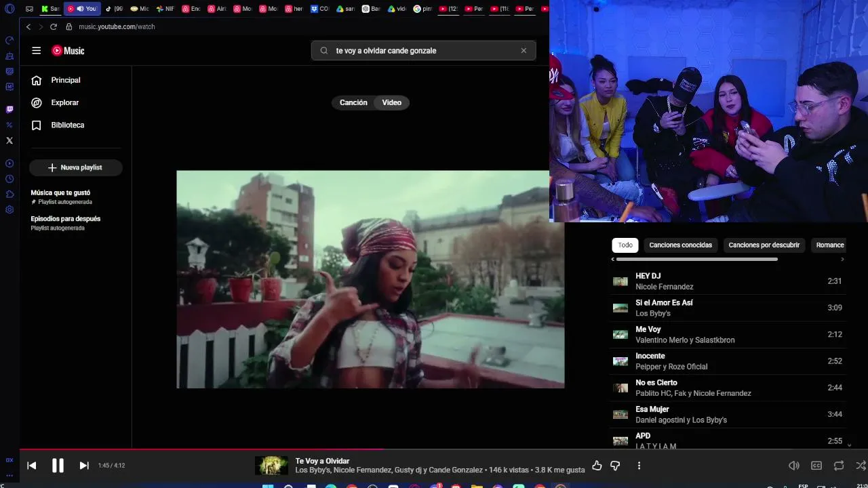Open the Opera GX main menu logo
The width and height of the screenshot is (868, 488).
click(9, 9)
